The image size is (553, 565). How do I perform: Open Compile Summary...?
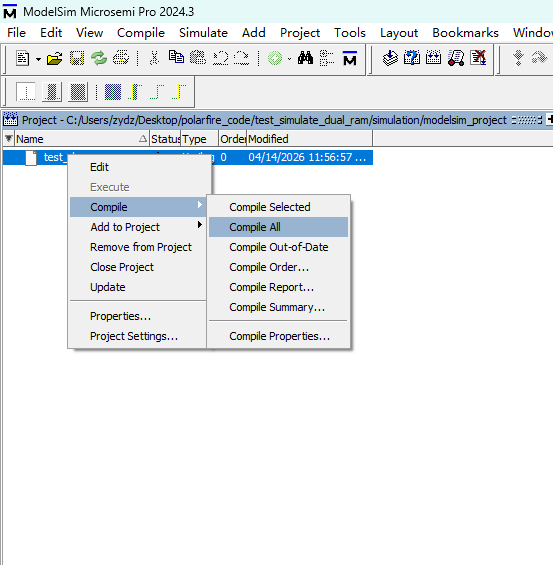(278, 307)
